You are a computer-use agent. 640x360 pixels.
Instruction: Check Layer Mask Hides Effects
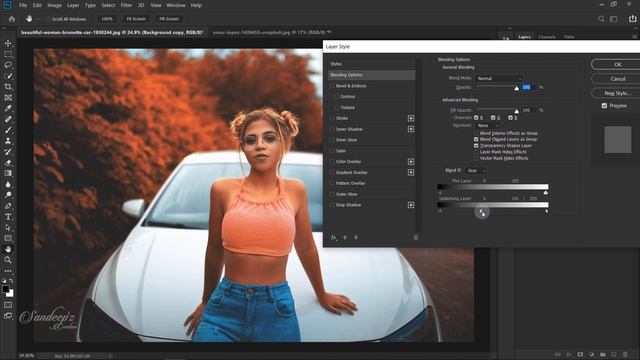pyautogui.click(x=476, y=152)
